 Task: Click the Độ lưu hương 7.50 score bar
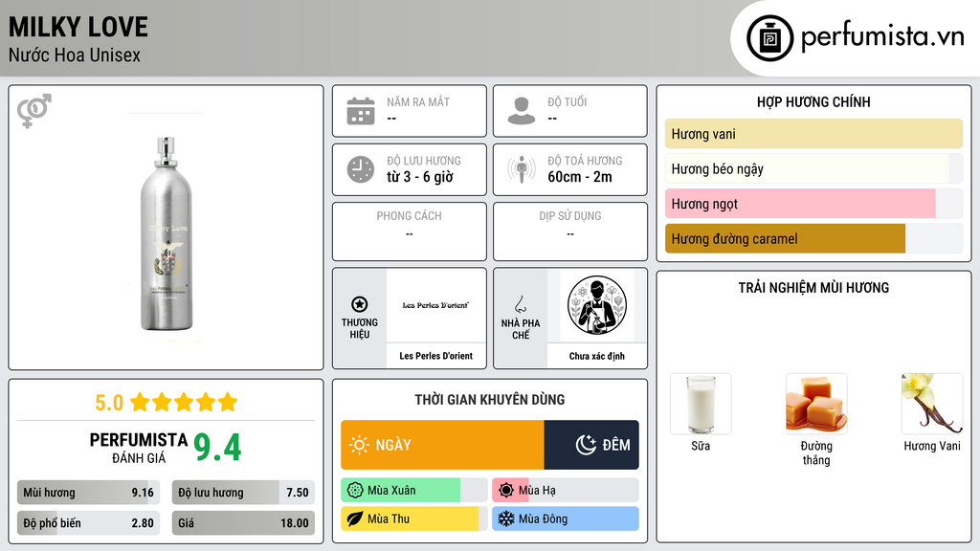coord(244,493)
